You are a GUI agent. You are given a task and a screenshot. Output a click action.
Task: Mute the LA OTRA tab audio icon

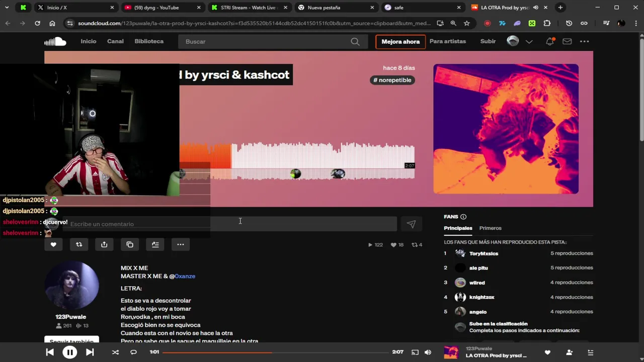tap(535, 8)
